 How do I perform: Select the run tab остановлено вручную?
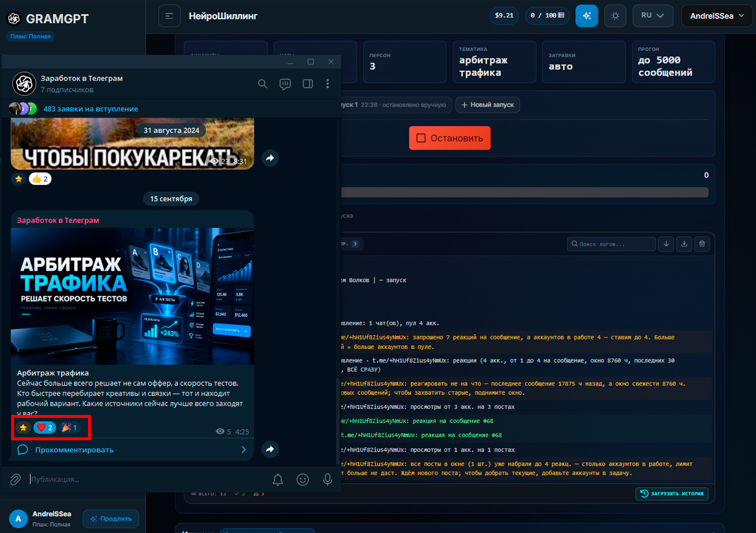(x=396, y=105)
